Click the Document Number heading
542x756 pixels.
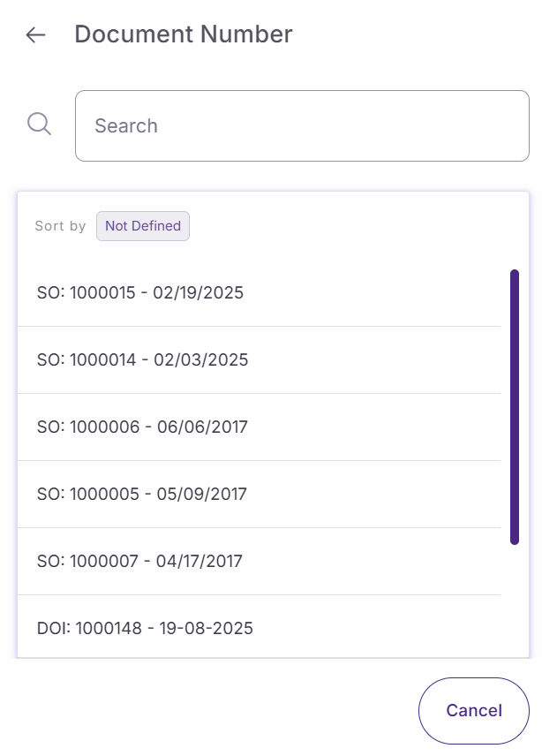[x=184, y=34]
